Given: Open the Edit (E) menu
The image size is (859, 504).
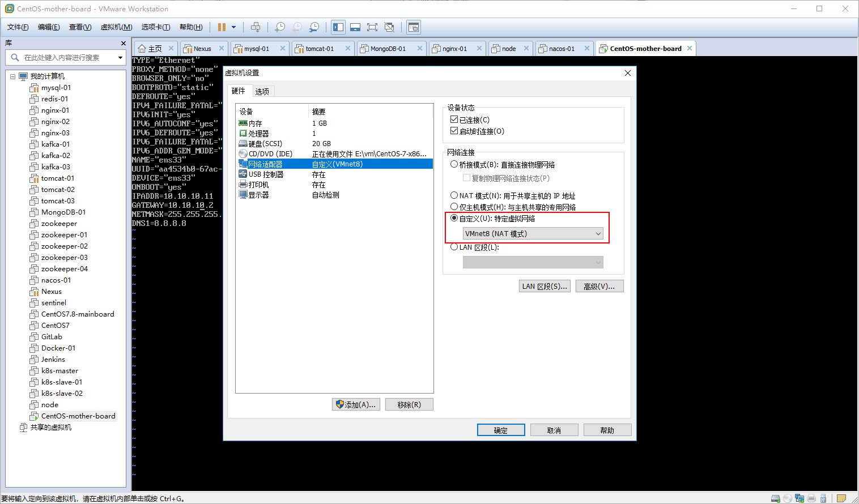Looking at the screenshot, I should (49, 27).
